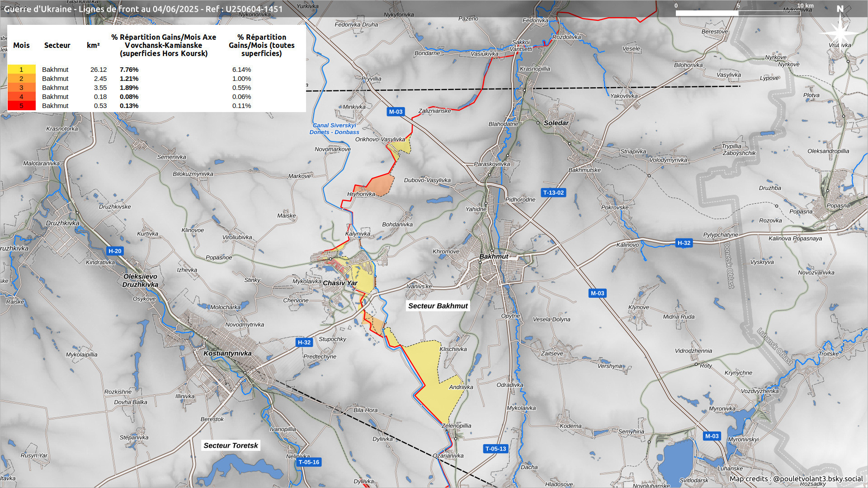This screenshot has width=868, height=488.
Task: Click the Ivanivske label
Action: tap(419, 286)
